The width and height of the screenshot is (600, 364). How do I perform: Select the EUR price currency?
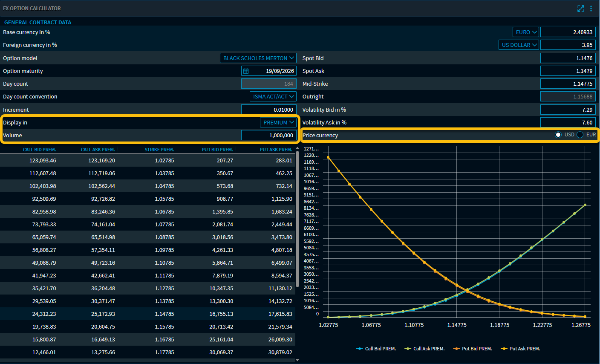coord(580,135)
